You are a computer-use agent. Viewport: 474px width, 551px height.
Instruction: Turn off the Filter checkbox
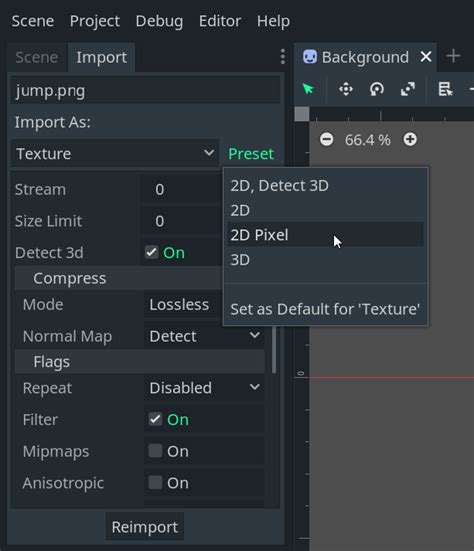(155, 419)
